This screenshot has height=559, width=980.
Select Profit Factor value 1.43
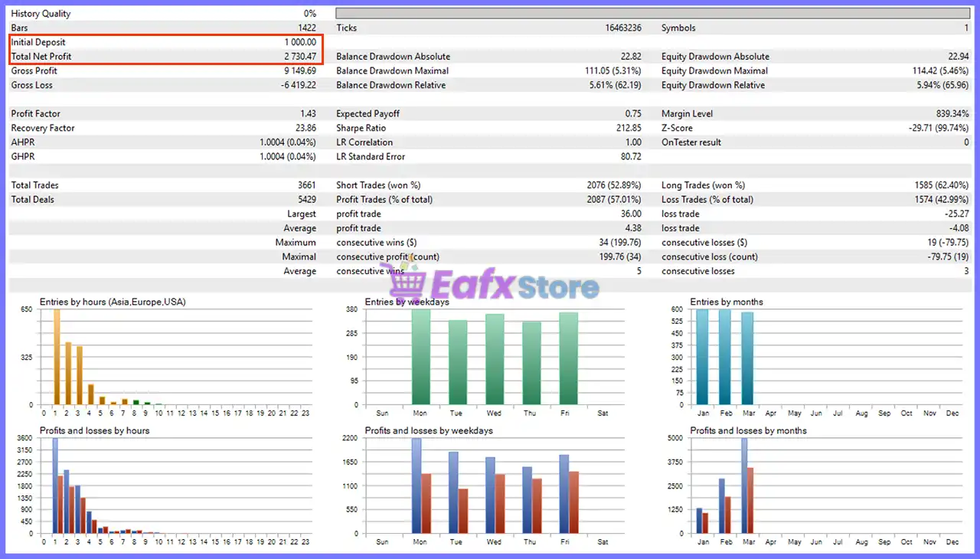tap(309, 113)
